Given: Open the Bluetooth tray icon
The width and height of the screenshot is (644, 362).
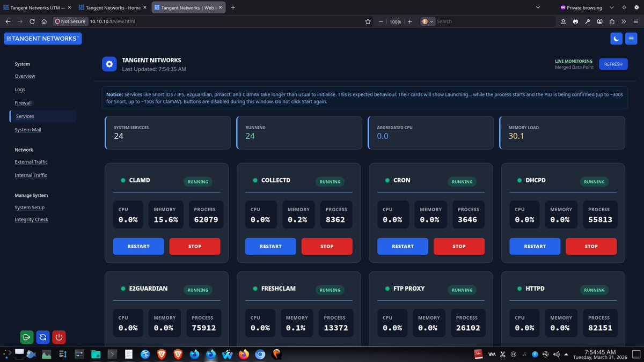Looking at the screenshot, I should point(535,354).
